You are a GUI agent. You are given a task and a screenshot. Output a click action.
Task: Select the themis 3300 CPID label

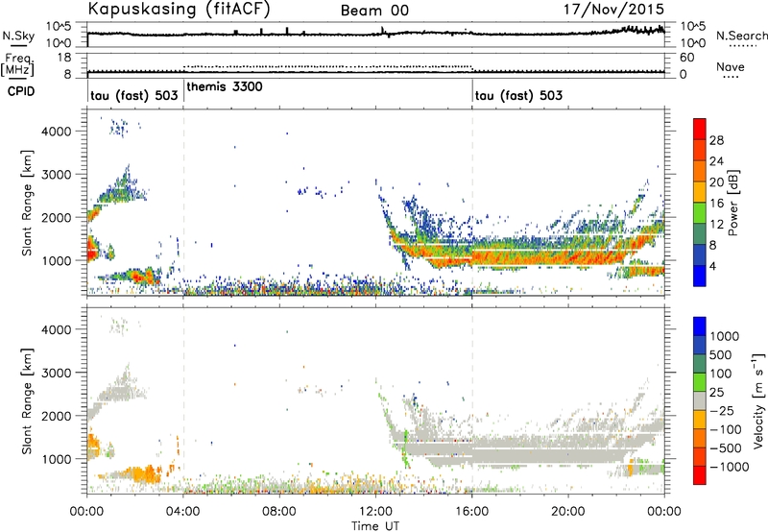click(x=225, y=86)
